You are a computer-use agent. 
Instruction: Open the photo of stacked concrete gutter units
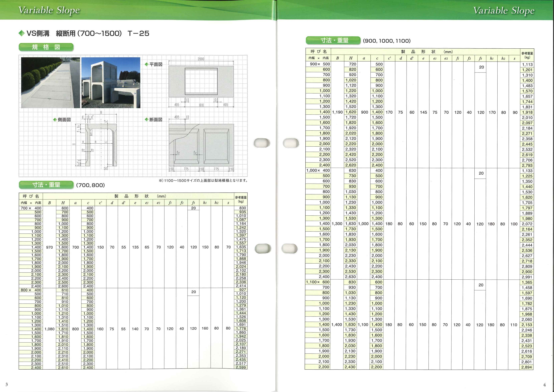[111, 83]
